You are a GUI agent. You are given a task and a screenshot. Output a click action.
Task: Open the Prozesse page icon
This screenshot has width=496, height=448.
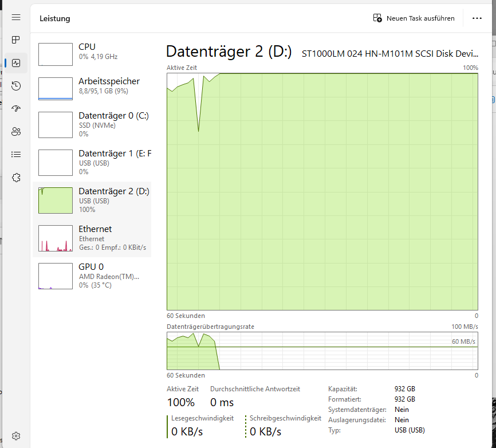coord(16,40)
